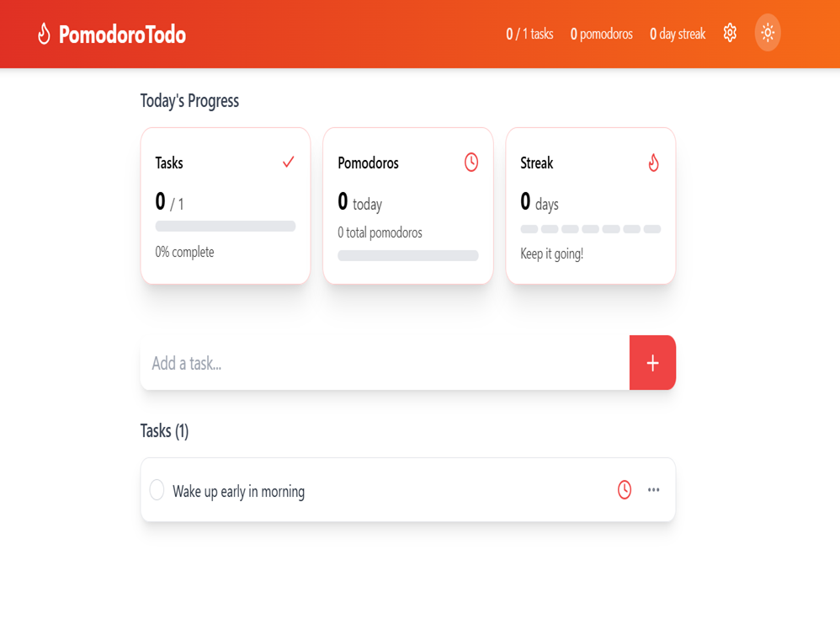Start pomodoro timer for Wake up task
The image size is (840, 619).
point(624,489)
